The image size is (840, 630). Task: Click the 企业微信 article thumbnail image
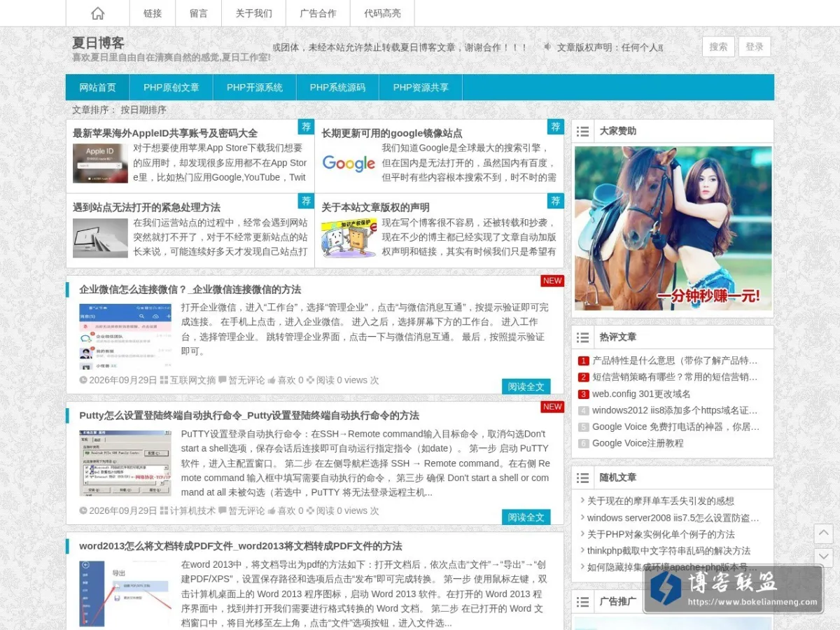[125, 337]
